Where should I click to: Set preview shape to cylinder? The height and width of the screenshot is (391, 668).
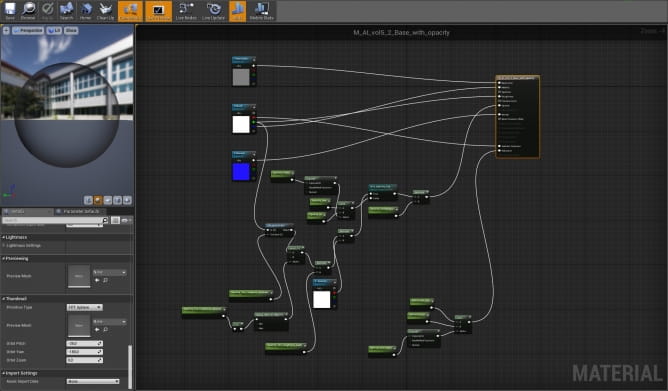(x=88, y=200)
